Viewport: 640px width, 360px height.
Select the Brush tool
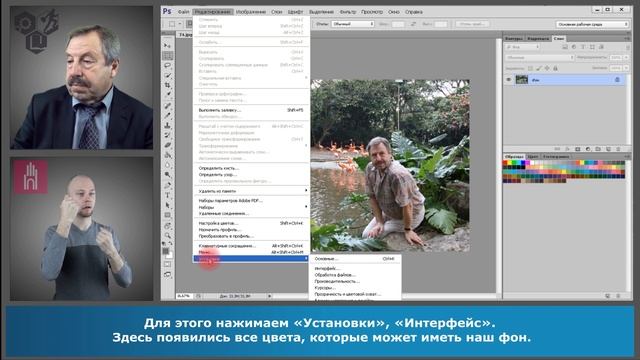pyautogui.click(x=168, y=116)
